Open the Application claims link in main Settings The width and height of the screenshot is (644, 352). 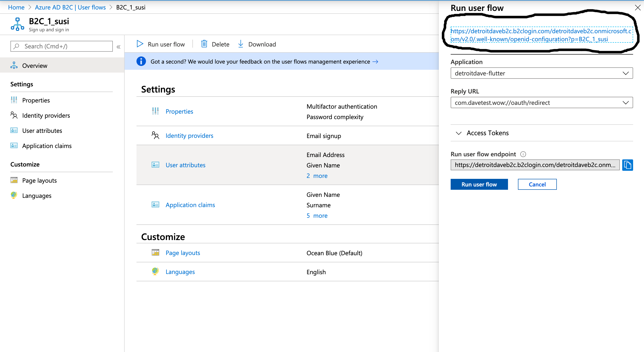[190, 205]
